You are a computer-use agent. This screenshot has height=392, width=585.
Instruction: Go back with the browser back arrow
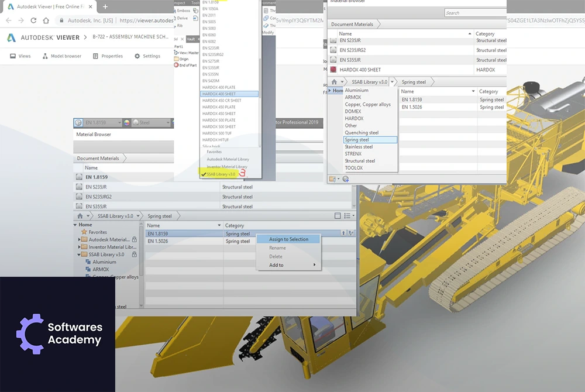click(x=9, y=20)
